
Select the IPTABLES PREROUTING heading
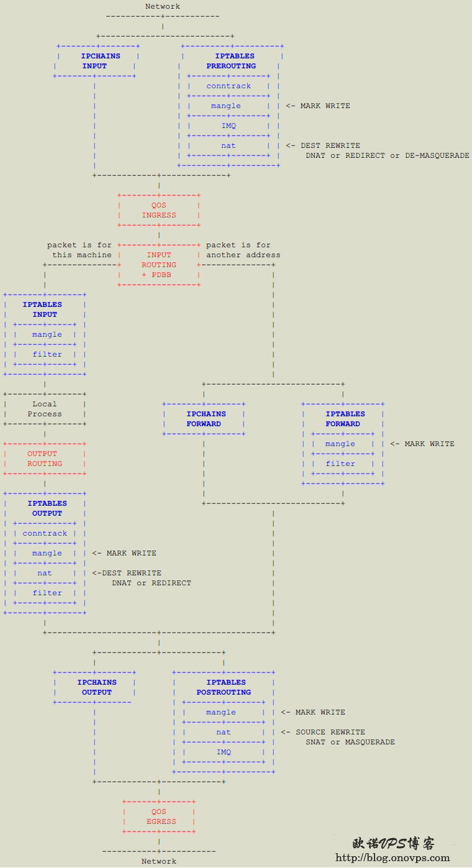coord(231,61)
